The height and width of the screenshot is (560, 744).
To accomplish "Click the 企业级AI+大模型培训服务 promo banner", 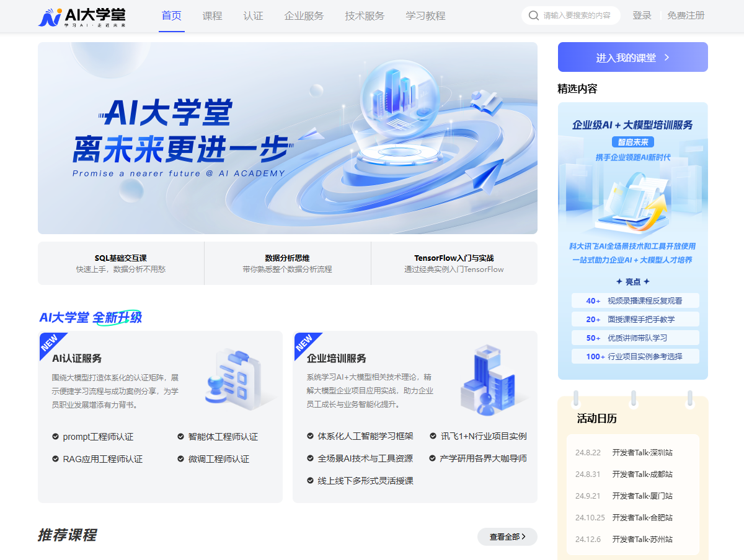I will tap(632, 240).
